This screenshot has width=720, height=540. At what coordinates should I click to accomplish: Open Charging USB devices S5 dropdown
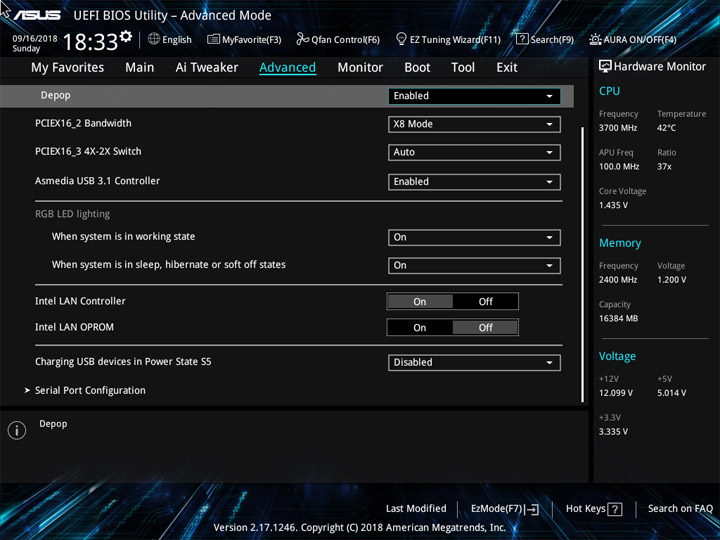474,362
